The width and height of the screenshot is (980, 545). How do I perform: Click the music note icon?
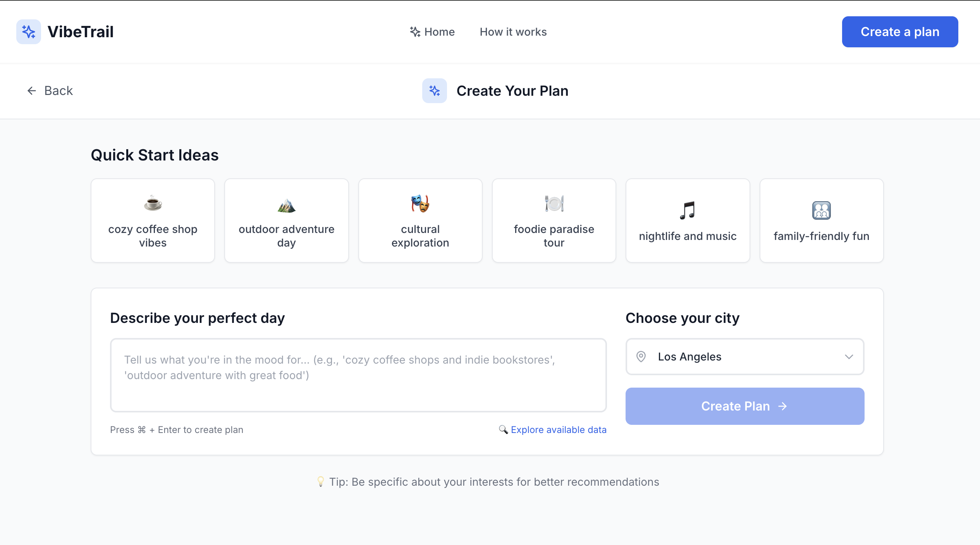pyautogui.click(x=688, y=210)
